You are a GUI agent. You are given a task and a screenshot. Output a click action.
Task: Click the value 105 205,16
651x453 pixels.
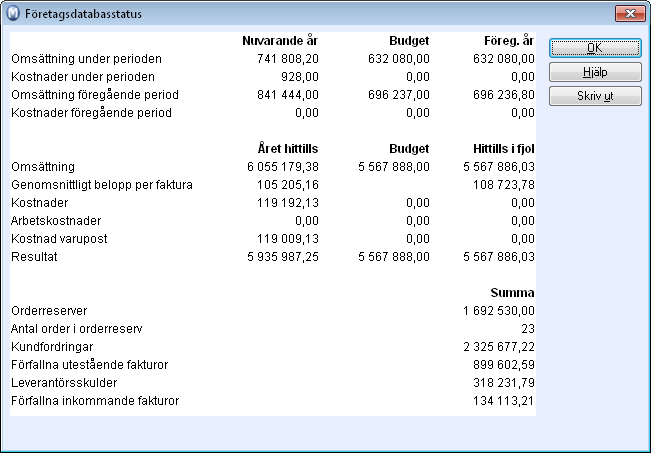click(x=288, y=185)
